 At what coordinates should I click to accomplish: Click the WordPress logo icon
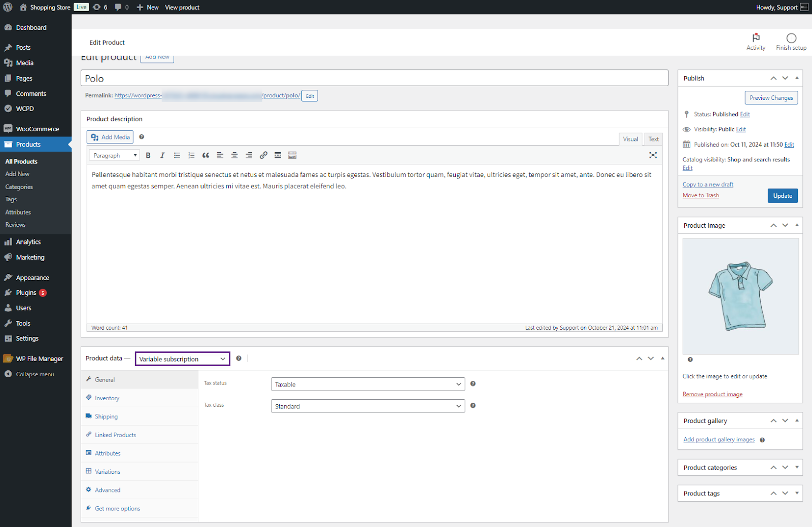click(8, 7)
